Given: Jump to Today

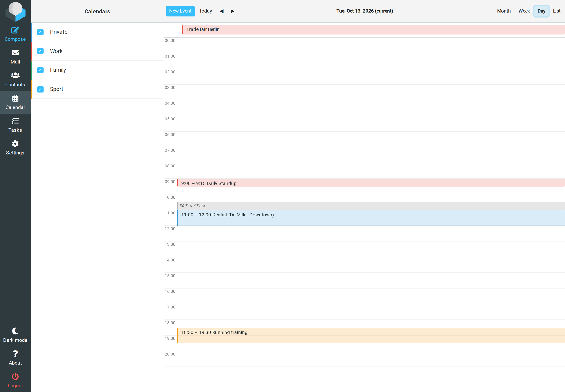Looking at the screenshot, I should (206, 11).
